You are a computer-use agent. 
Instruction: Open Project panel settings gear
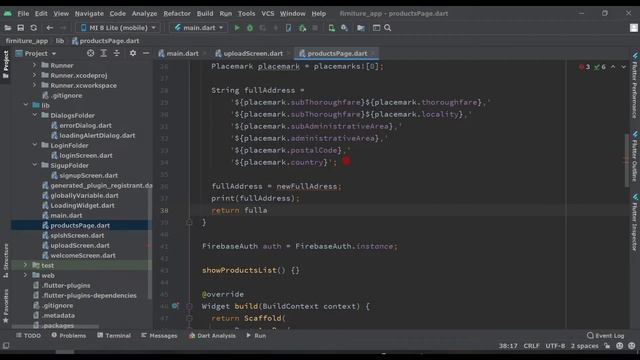click(133, 53)
